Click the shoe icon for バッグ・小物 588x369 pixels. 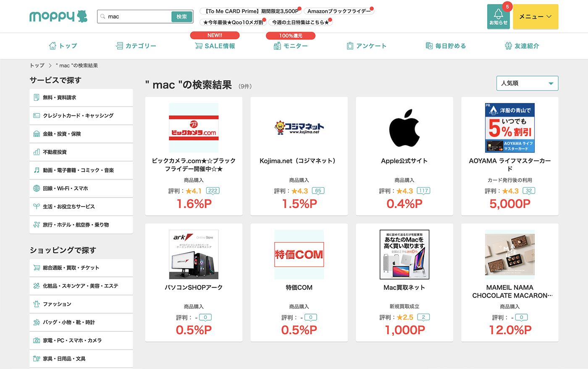[37, 322]
